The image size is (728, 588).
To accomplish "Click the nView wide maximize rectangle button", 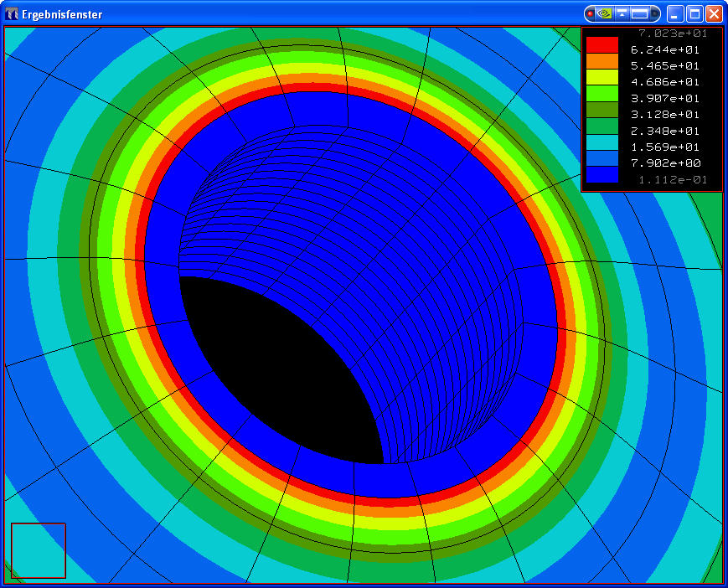I will [x=639, y=14].
